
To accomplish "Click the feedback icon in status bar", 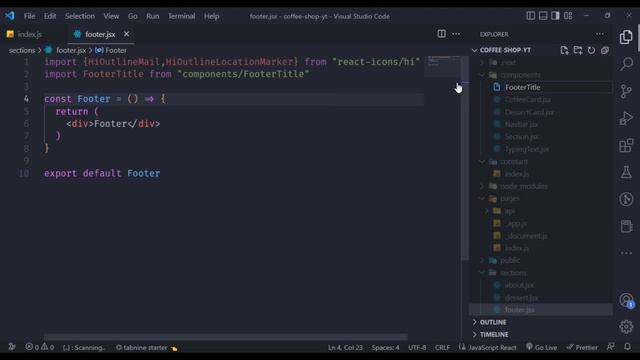I will click(611, 347).
